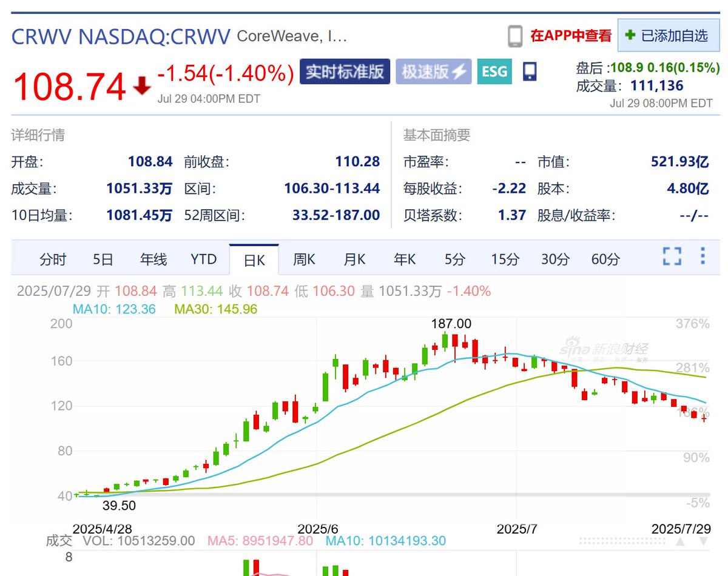Switch to 极速版 fast mode
Screen dimensions: 728x576
(x=434, y=72)
